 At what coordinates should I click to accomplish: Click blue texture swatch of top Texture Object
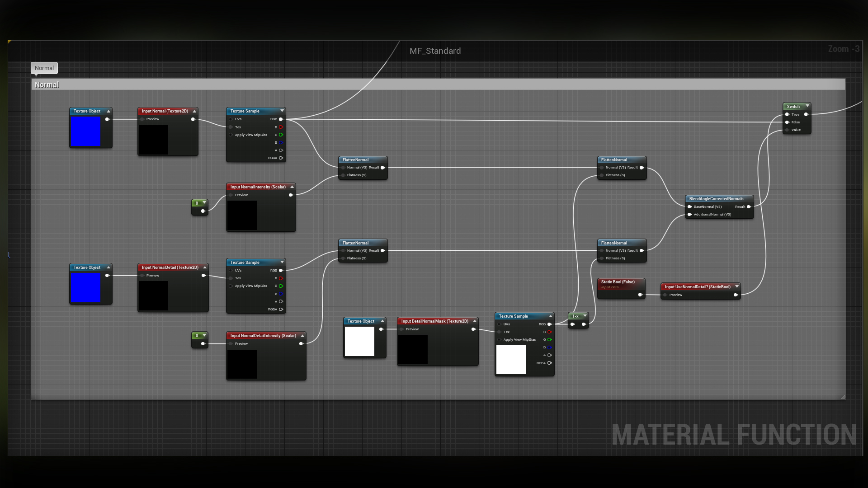(x=85, y=131)
